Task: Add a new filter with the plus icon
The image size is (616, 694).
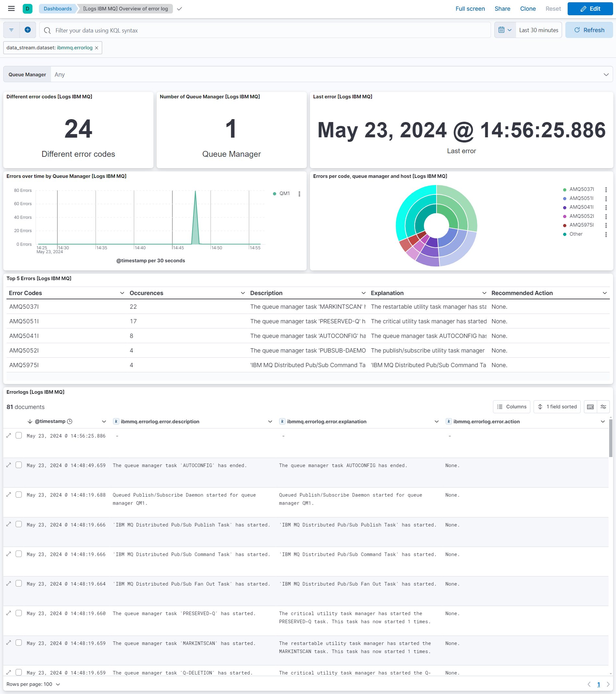Action: 28,30
